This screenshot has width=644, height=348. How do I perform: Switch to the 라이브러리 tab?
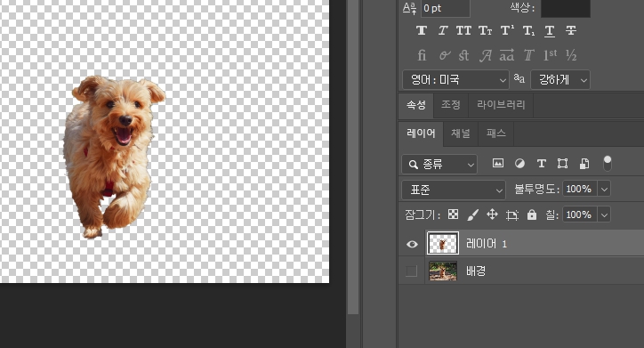click(x=501, y=105)
